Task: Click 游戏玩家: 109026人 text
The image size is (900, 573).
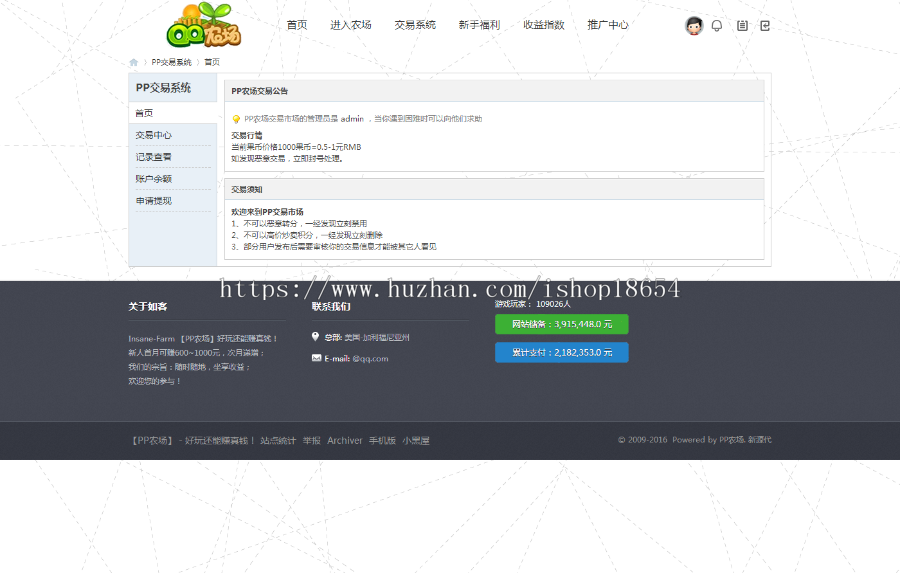Action: (x=533, y=304)
